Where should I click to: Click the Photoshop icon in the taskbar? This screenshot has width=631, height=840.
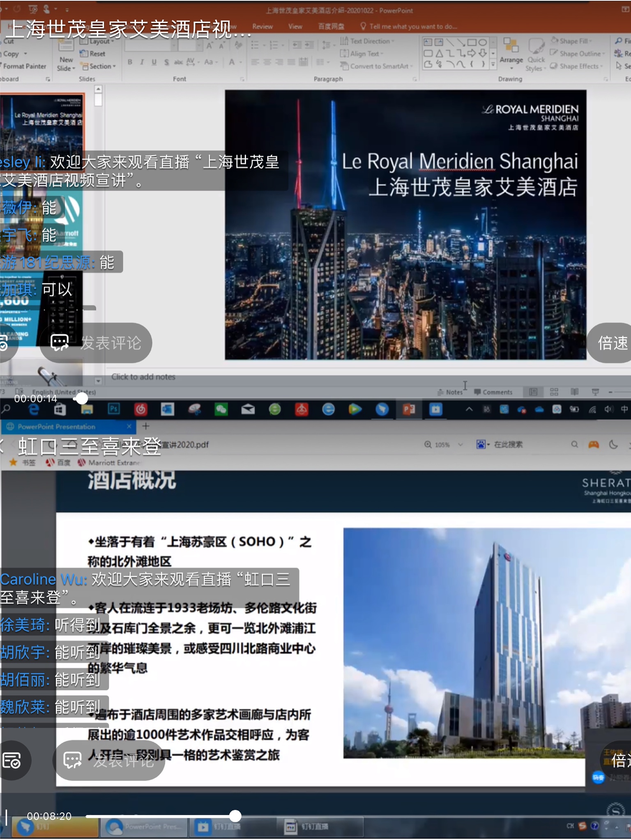114,409
